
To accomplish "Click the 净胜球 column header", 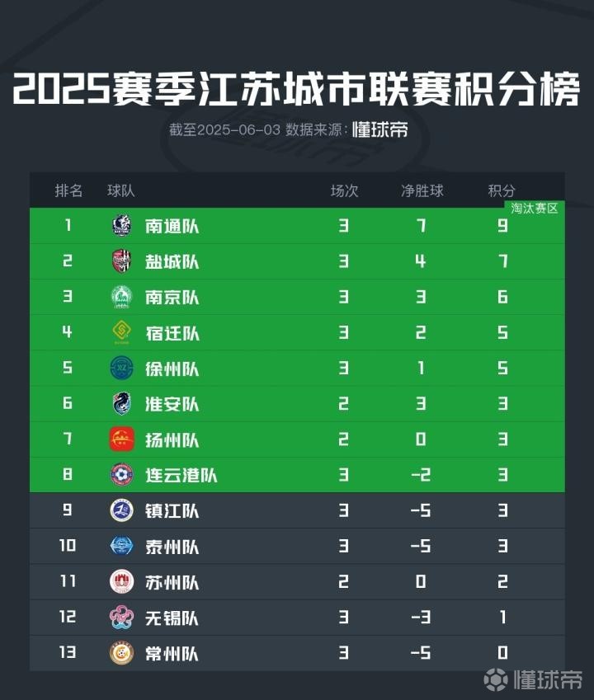I will pyautogui.click(x=422, y=190).
